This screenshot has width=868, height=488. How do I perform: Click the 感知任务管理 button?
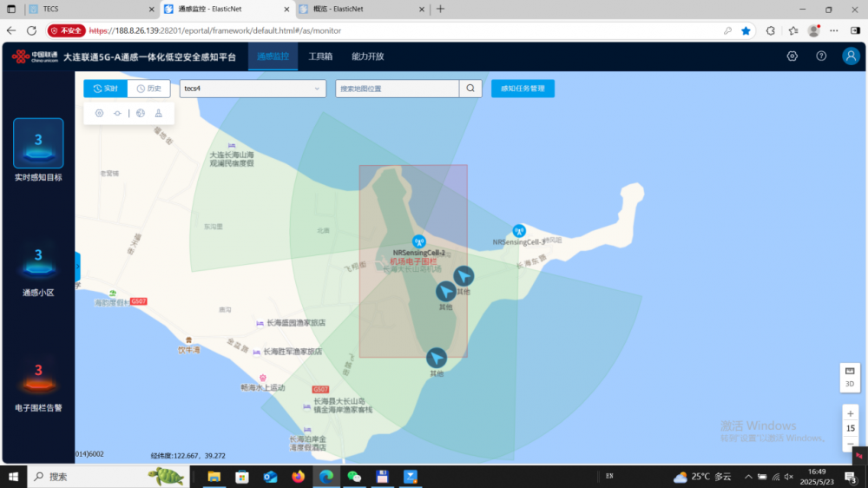pos(523,89)
